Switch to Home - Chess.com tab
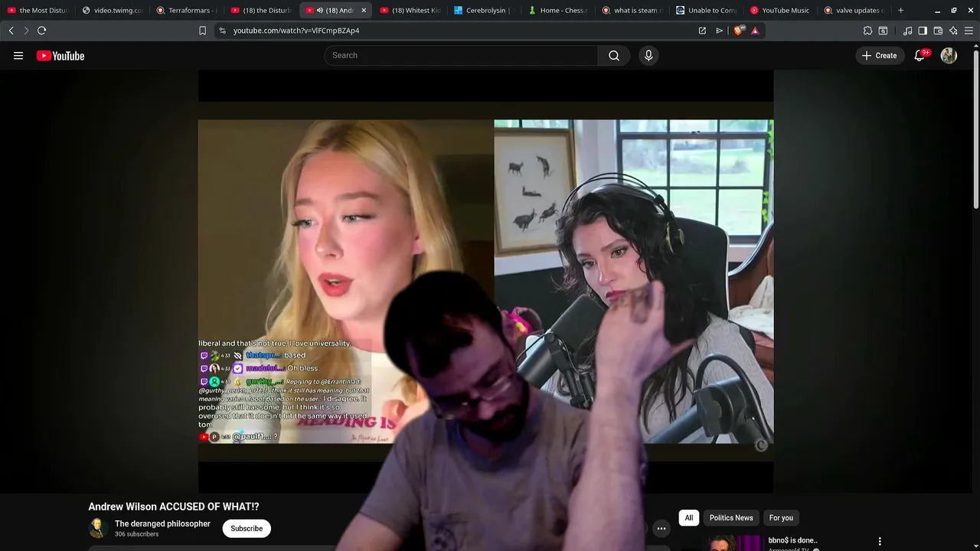 [559, 11]
